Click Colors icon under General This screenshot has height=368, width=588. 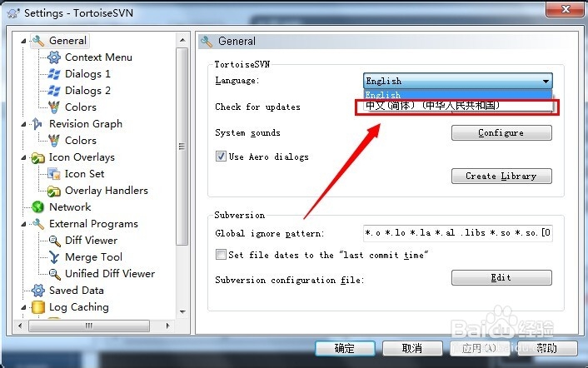coord(54,107)
